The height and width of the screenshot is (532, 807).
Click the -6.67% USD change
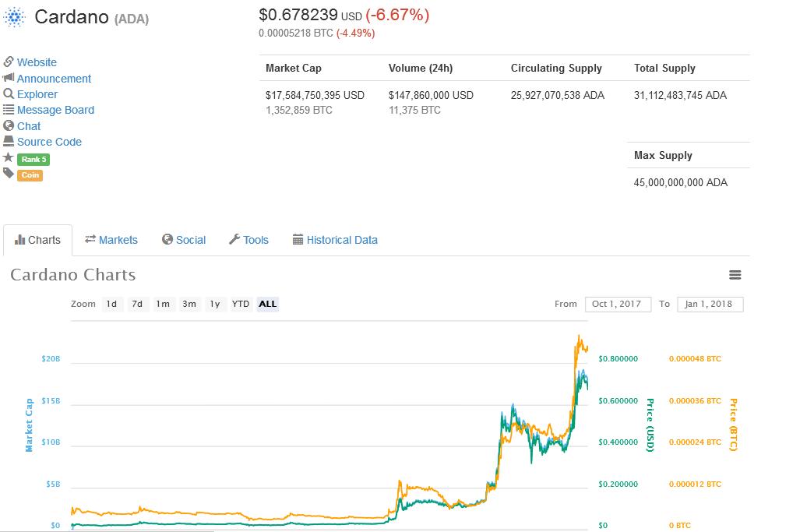click(397, 15)
